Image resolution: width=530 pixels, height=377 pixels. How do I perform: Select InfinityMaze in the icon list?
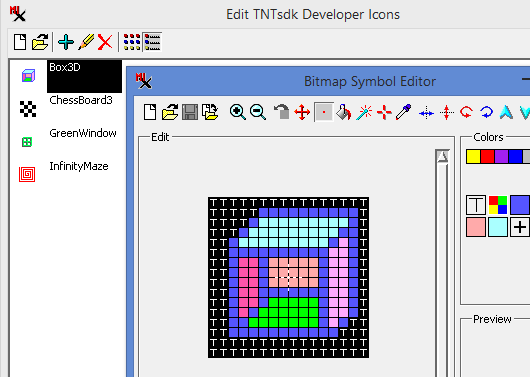(x=79, y=166)
